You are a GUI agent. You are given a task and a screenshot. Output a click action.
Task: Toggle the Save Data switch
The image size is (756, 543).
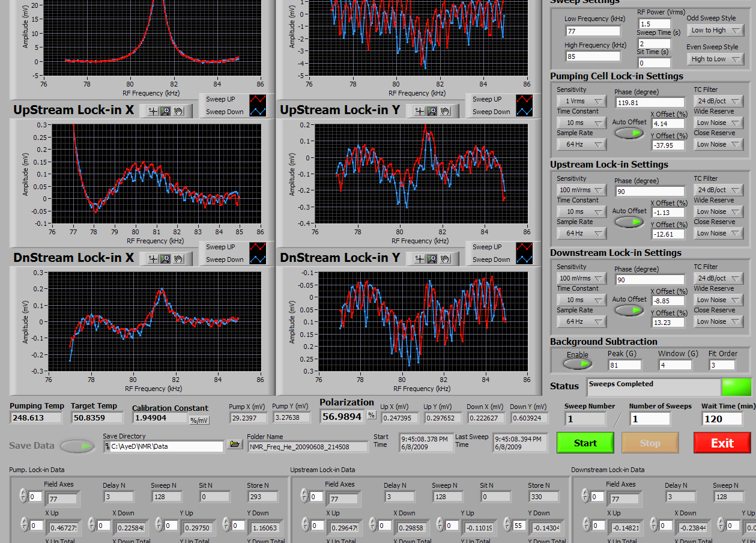click(x=78, y=446)
